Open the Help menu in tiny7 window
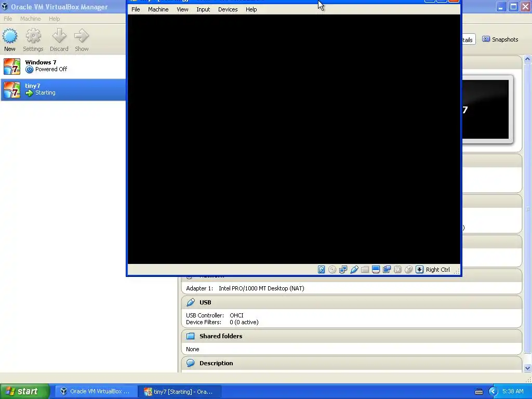 (x=251, y=9)
